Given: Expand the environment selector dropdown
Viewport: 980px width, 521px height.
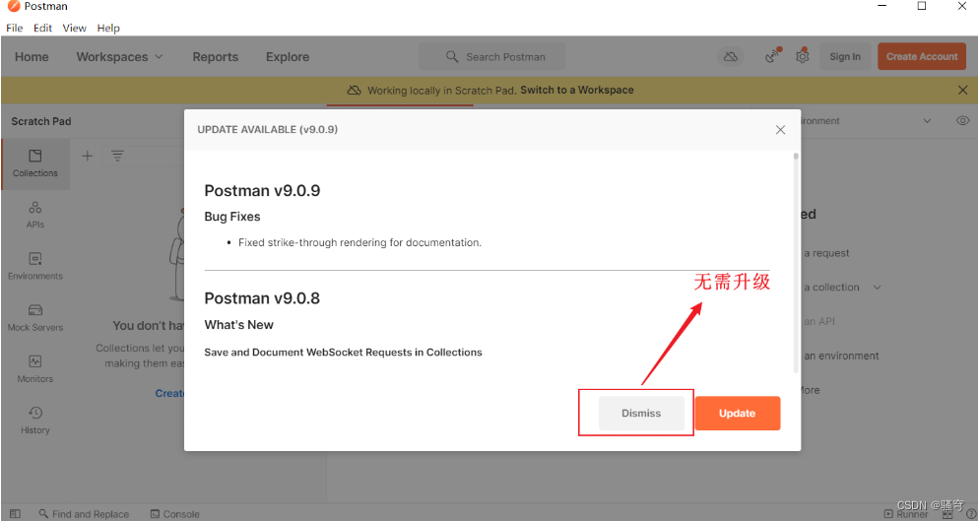Looking at the screenshot, I should (928, 120).
